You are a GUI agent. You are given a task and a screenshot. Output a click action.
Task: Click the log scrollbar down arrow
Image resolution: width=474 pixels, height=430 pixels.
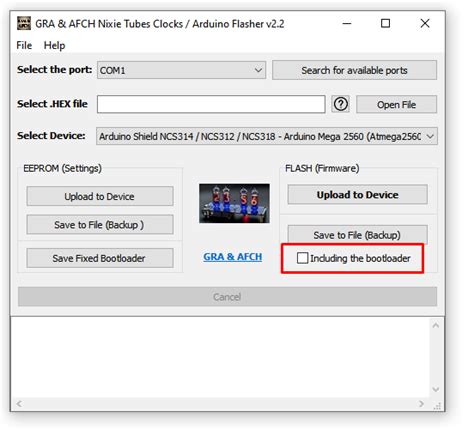point(436,389)
